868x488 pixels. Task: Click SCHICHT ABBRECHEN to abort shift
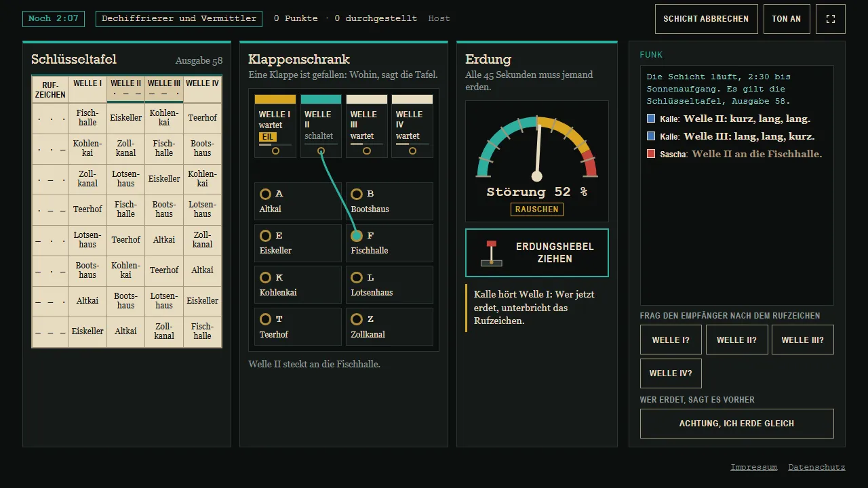coord(706,19)
